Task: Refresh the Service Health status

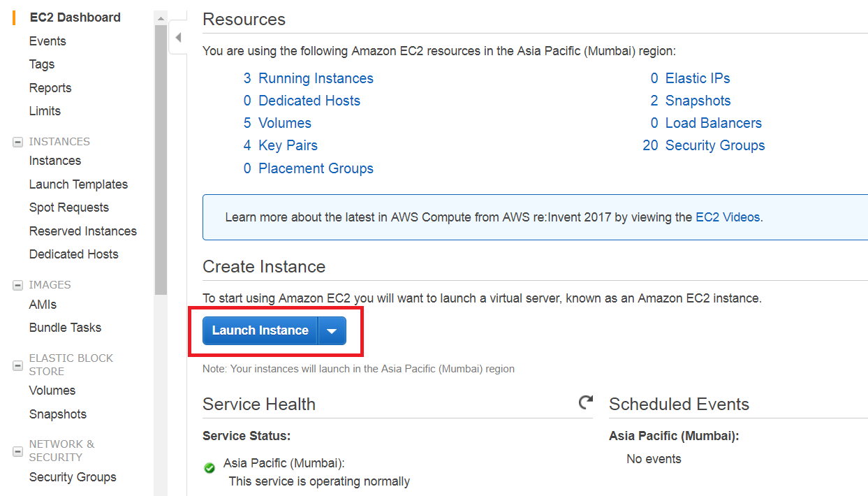Action: [585, 402]
